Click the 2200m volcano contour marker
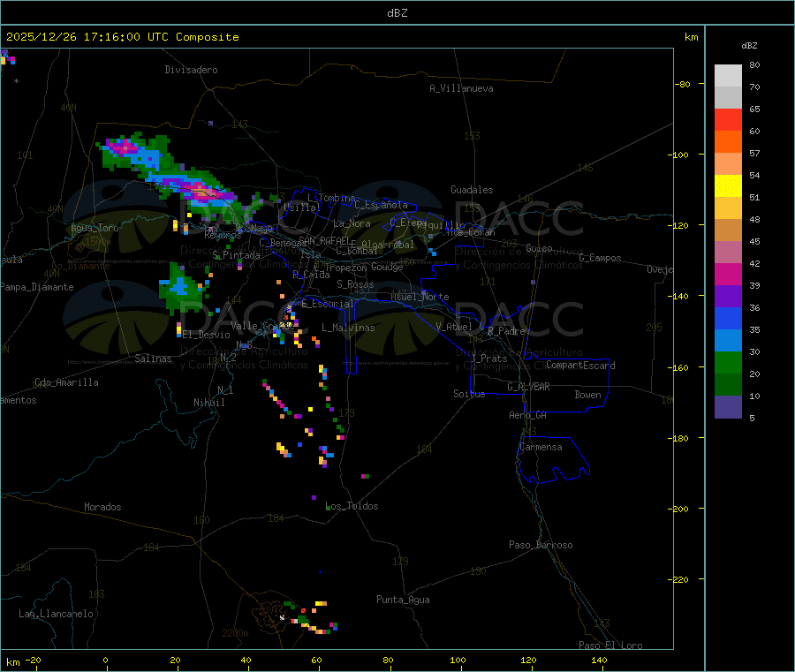 pos(235,633)
